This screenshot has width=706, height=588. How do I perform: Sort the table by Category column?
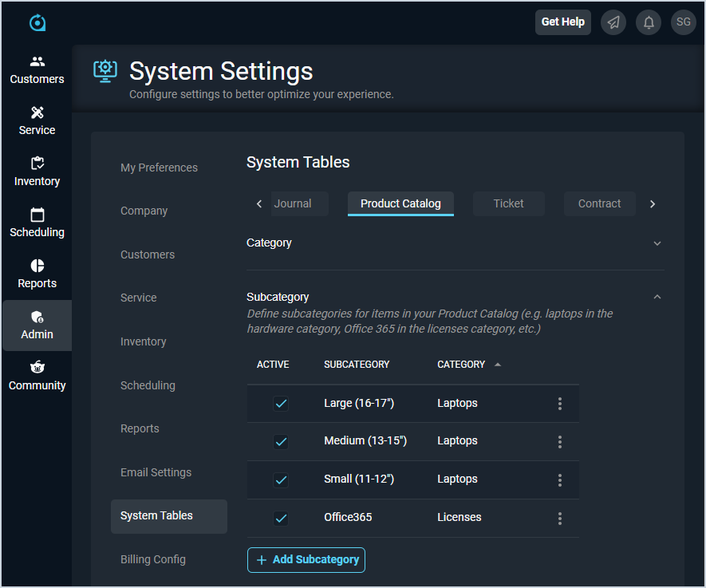tap(462, 365)
